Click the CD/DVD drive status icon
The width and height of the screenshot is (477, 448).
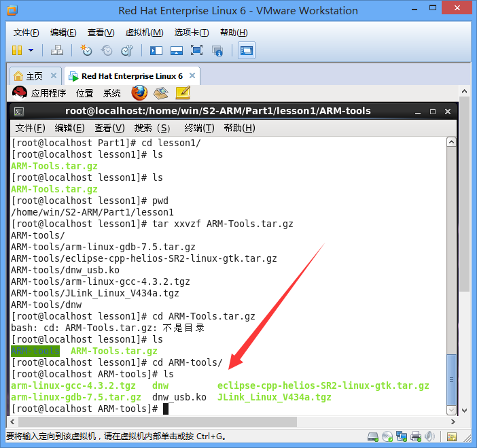pos(387,436)
